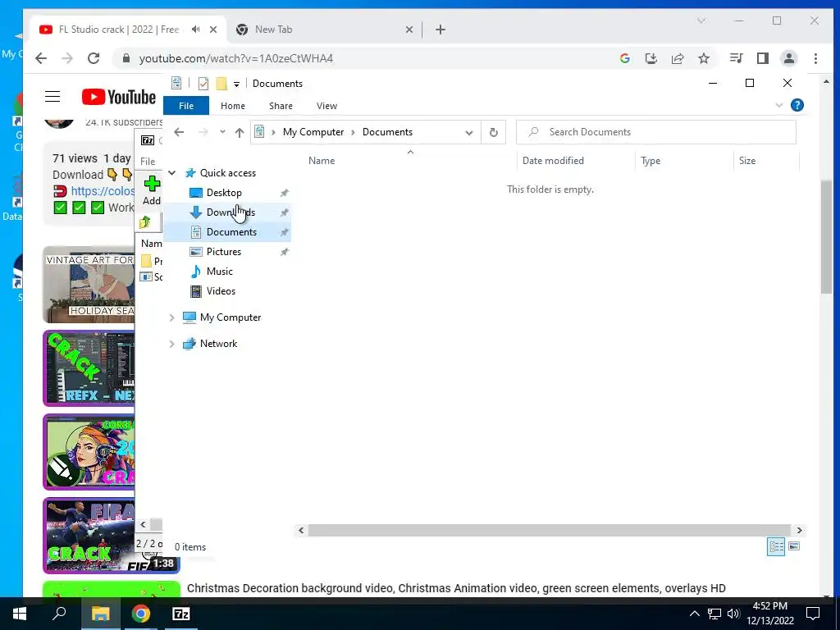Go back in File Explorer
The height and width of the screenshot is (630, 840).
click(179, 132)
